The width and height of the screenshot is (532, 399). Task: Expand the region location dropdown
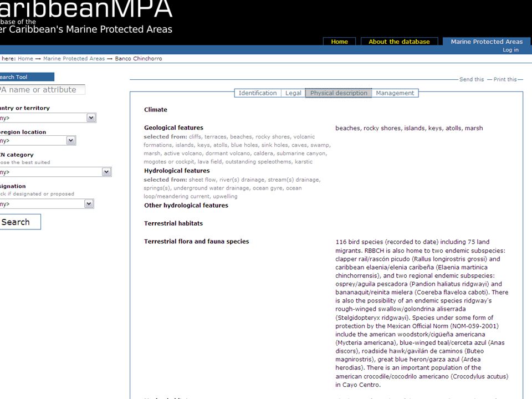click(x=38, y=140)
